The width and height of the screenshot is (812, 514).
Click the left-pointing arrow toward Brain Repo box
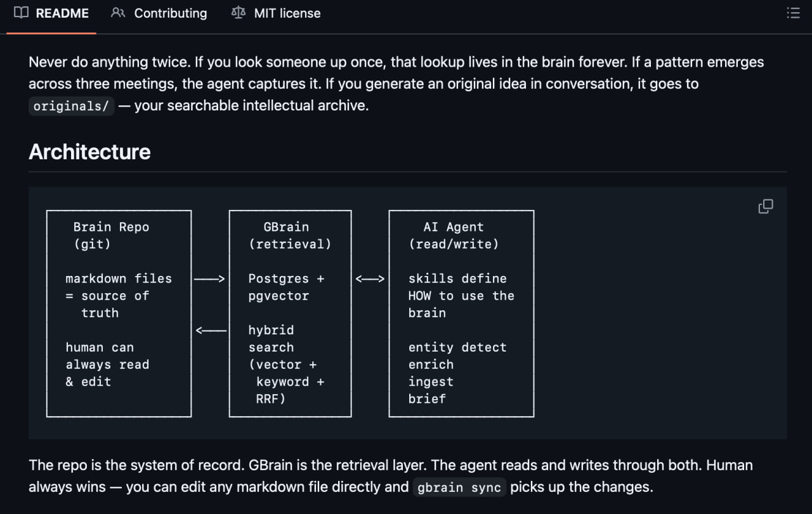pyautogui.click(x=211, y=330)
